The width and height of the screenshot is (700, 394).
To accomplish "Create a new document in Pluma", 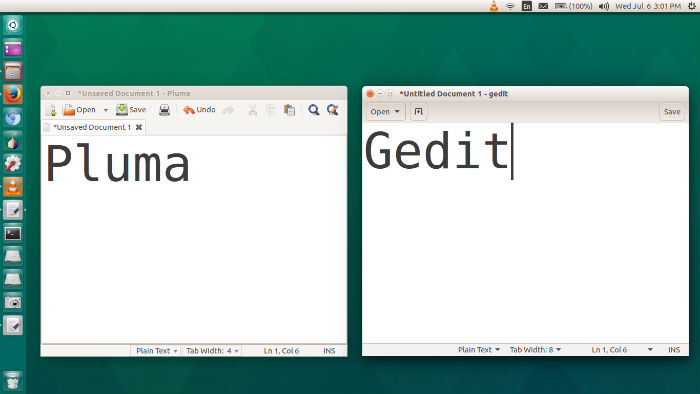I will [51, 110].
